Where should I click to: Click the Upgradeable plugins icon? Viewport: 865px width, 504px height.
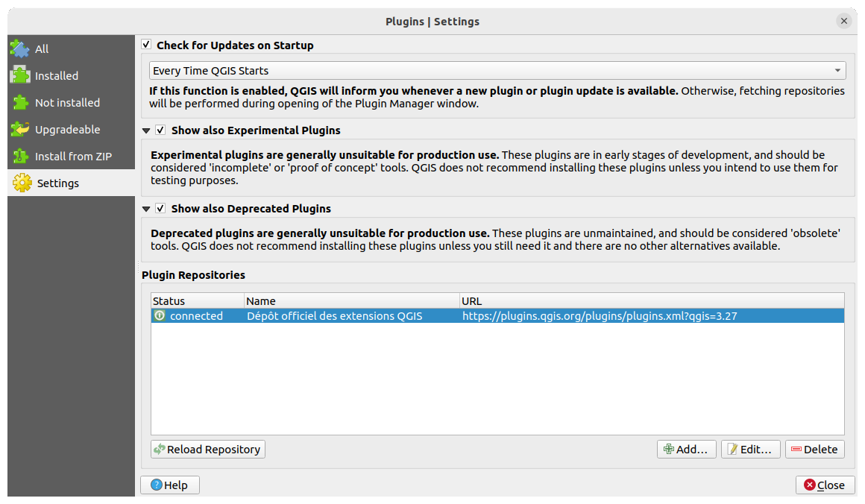pyautogui.click(x=20, y=129)
